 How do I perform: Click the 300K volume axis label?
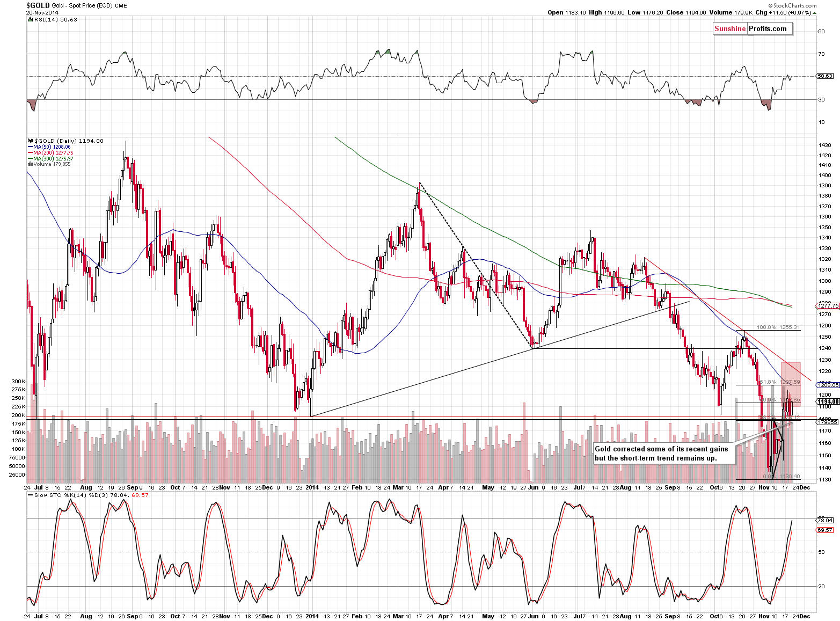[18, 381]
